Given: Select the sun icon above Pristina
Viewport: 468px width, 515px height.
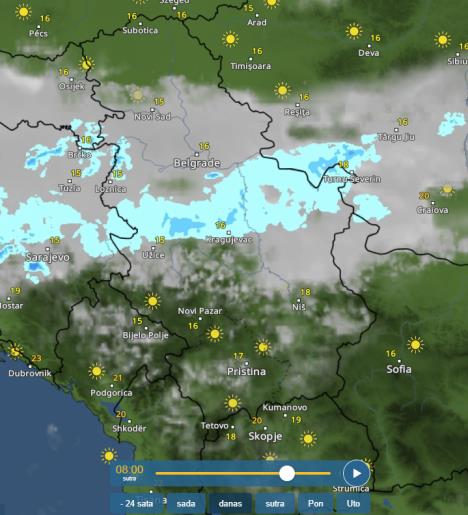Looking at the screenshot, I should point(263,347).
